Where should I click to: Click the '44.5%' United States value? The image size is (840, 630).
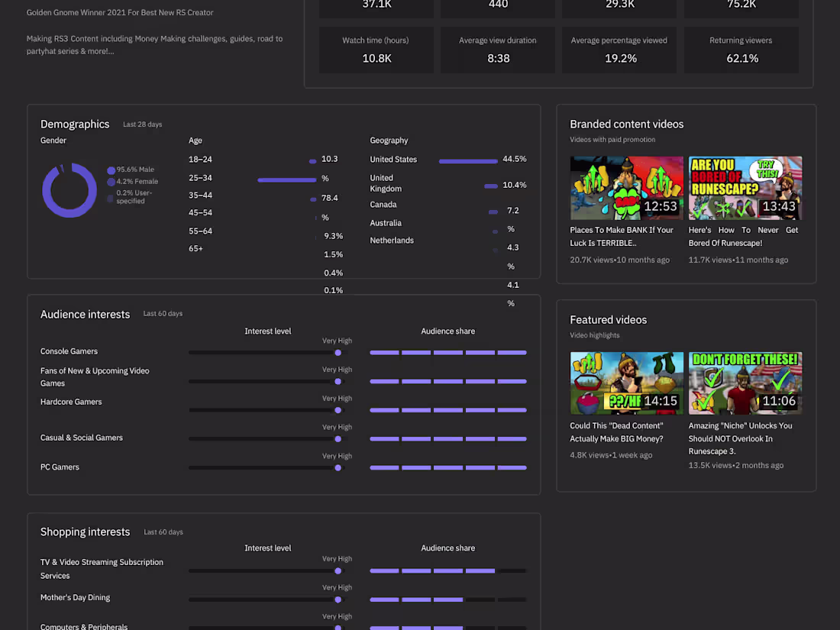[x=514, y=159]
